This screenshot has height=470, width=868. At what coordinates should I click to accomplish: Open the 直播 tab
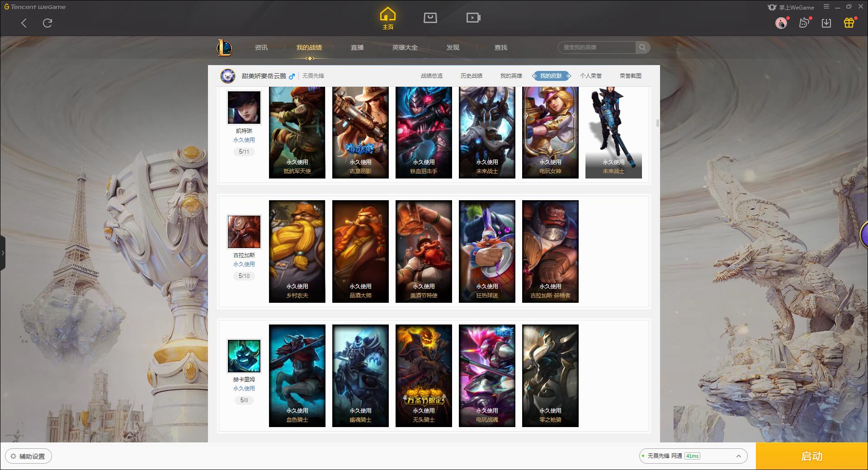point(357,47)
